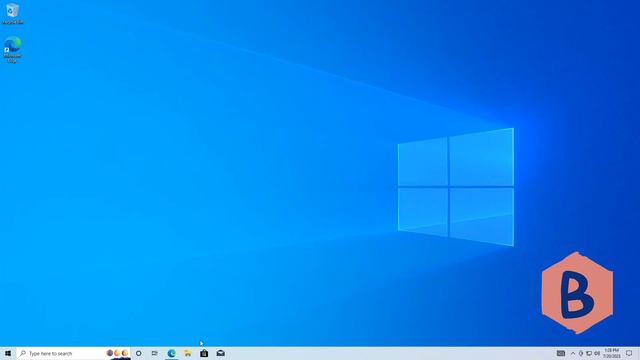Open the volume control in the tray

click(x=597, y=353)
